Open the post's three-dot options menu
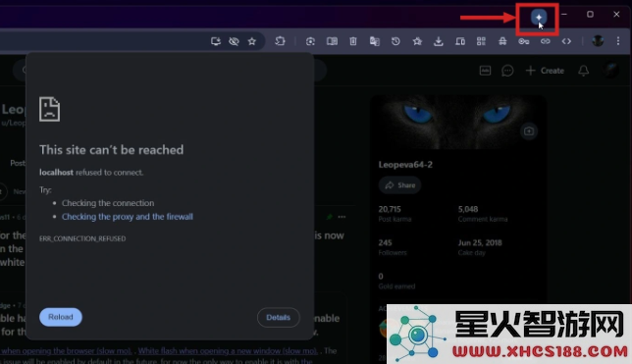 (x=342, y=217)
